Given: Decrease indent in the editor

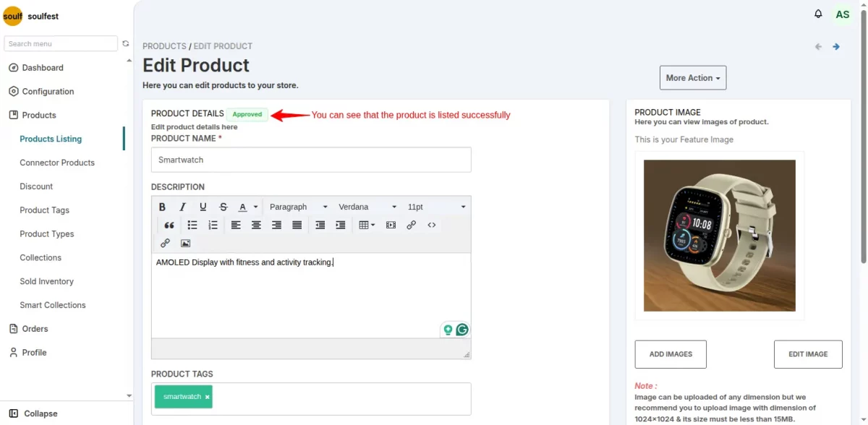Looking at the screenshot, I should 320,225.
